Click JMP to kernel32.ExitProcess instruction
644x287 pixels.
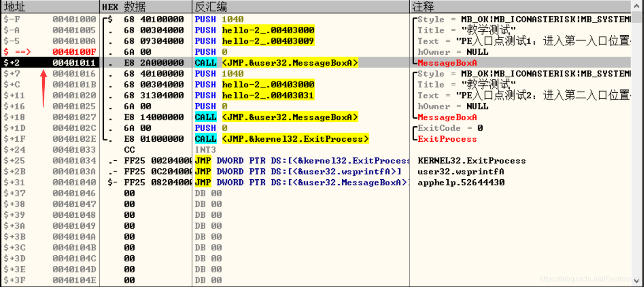[302, 161]
